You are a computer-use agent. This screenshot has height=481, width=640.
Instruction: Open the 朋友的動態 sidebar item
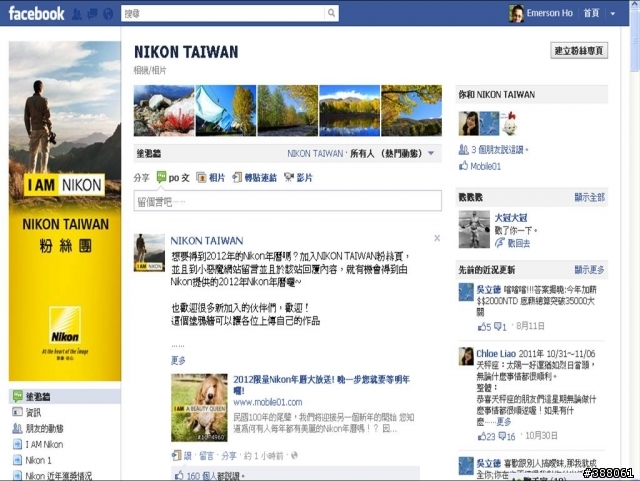[38, 428]
